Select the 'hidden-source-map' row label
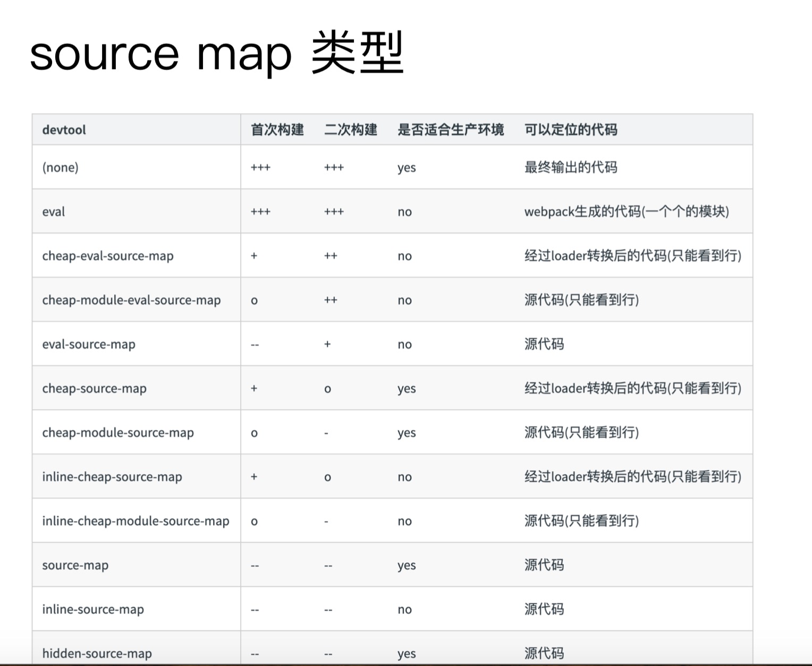 (x=97, y=653)
